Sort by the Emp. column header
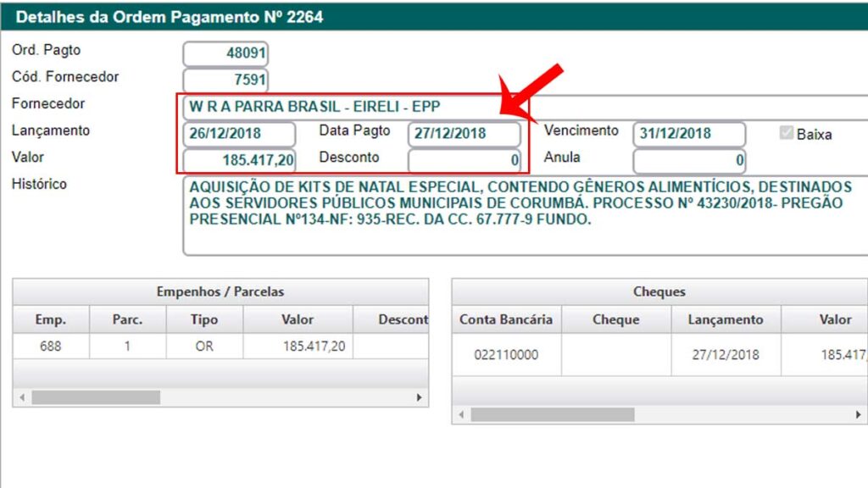Viewport: 868px width, 488px height. point(51,319)
